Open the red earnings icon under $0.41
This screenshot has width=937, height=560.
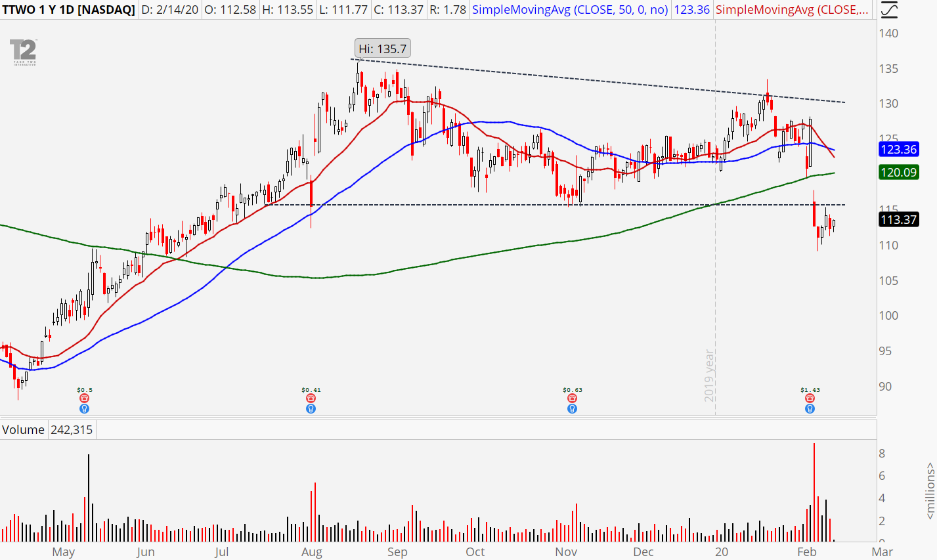click(x=311, y=398)
